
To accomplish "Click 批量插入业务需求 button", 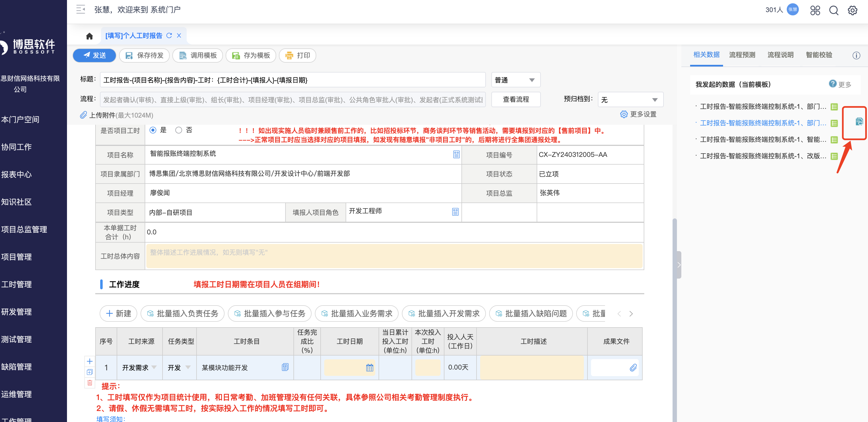I will tap(357, 314).
